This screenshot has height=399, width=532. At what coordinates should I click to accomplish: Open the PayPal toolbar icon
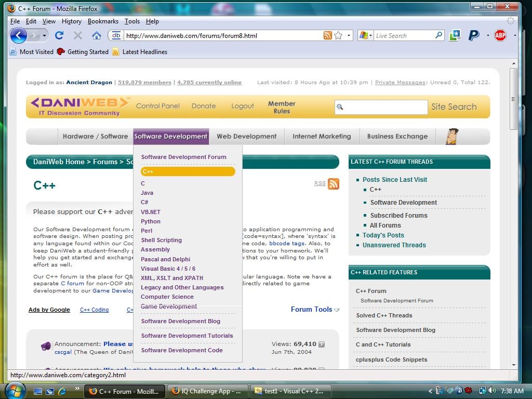click(474, 35)
